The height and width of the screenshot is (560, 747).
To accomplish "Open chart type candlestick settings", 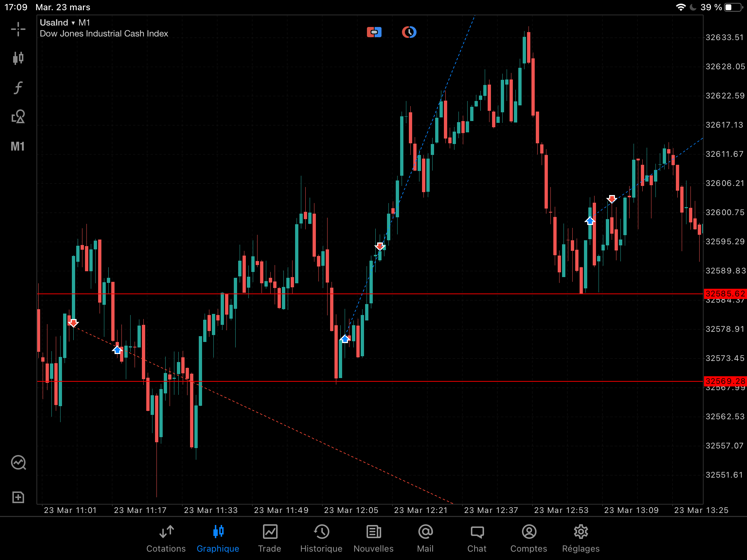I will [18, 58].
